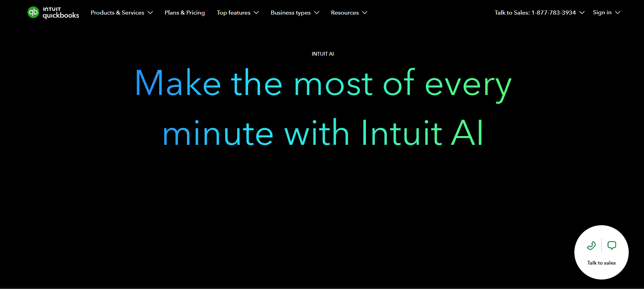The width and height of the screenshot is (644, 289).
Task: Click the 'minute with Intuit AI' headline line
Action: pyautogui.click(x=323, y=133)
